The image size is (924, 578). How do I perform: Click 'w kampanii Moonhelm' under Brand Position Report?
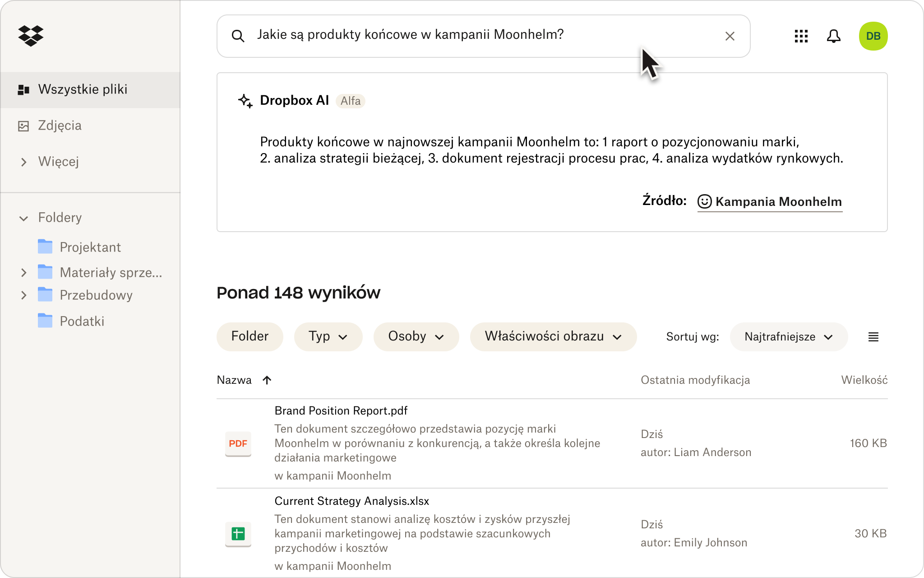333,476
